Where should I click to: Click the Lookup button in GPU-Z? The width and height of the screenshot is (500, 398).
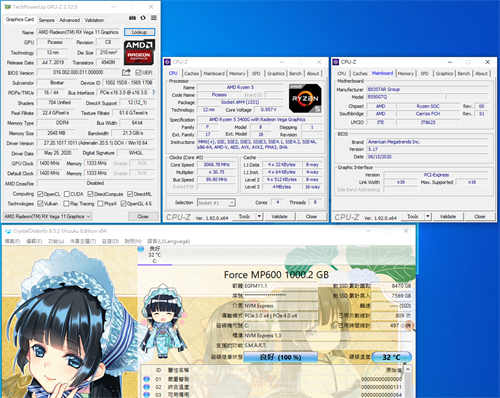click(x=139, y=32)
